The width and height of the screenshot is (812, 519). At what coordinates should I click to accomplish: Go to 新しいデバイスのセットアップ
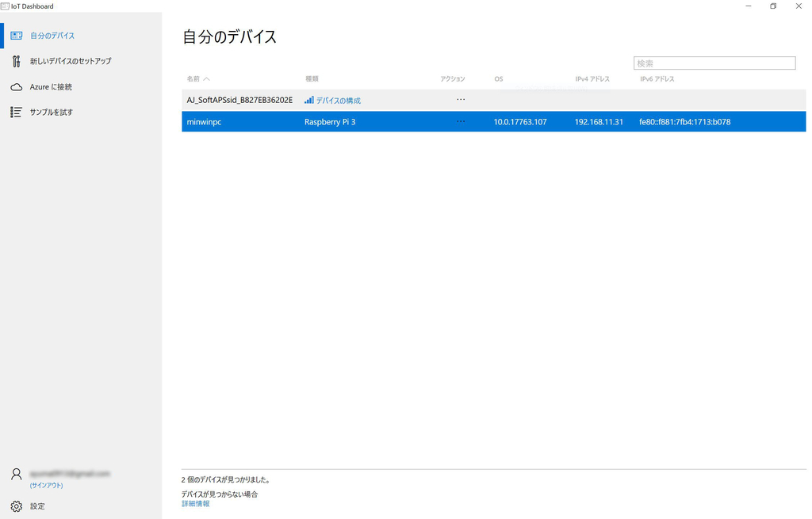coord(71,61)
